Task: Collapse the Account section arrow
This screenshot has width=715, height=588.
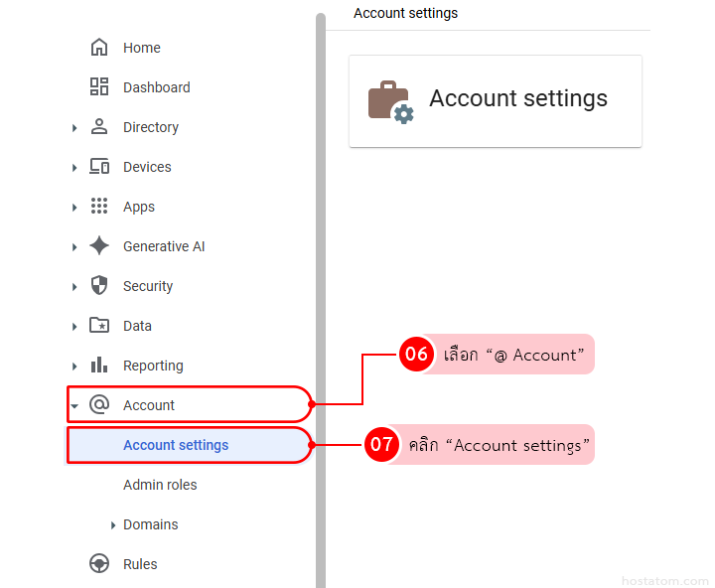Action: pyautogui.click(x=74, y=406)
